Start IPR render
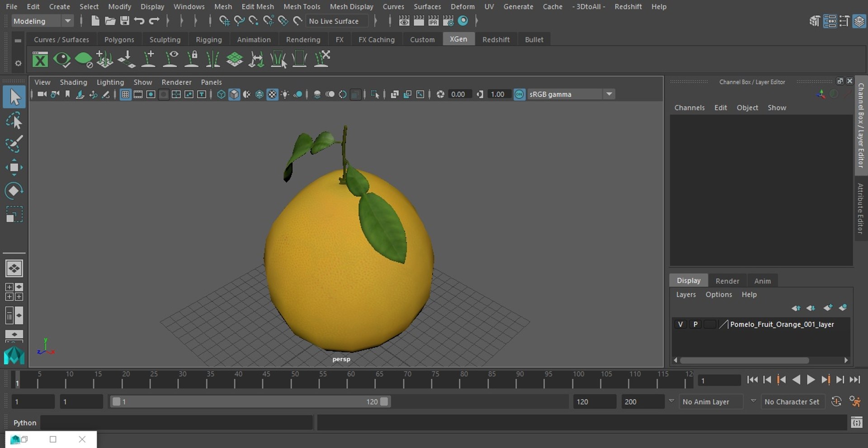The height and width of the screenshot is (448, 868). point(434,21)
